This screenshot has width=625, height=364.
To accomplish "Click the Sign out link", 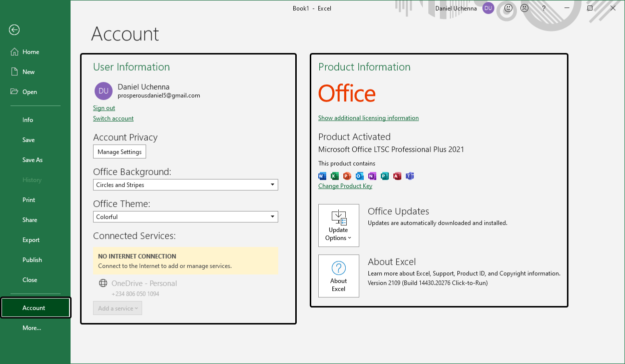I will click(x=104, y=108).
